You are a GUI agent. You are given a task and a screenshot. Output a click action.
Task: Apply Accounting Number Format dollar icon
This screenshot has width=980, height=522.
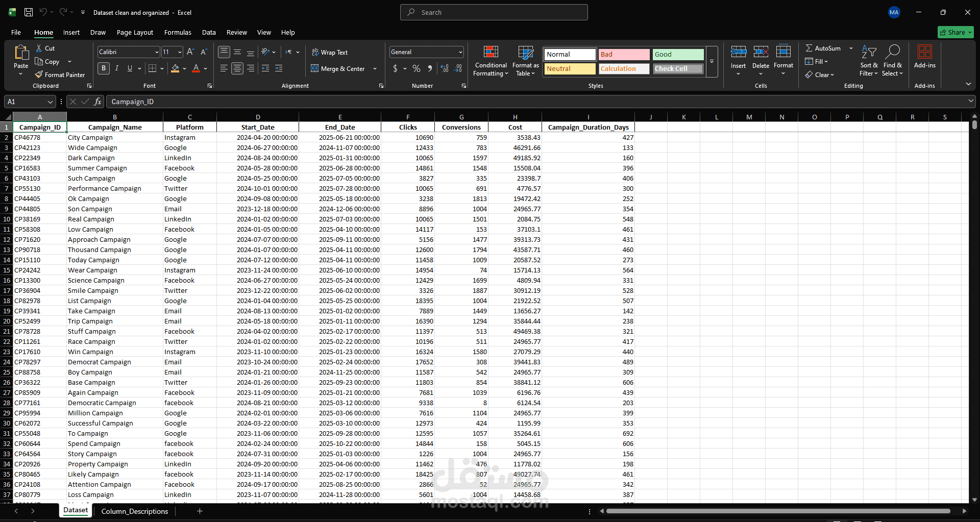coord(395,68)
